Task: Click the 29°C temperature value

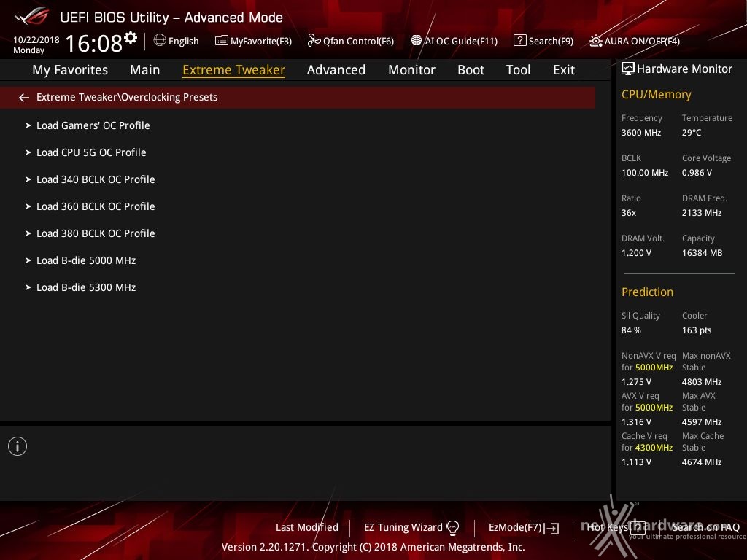Action: click(692, 133)
